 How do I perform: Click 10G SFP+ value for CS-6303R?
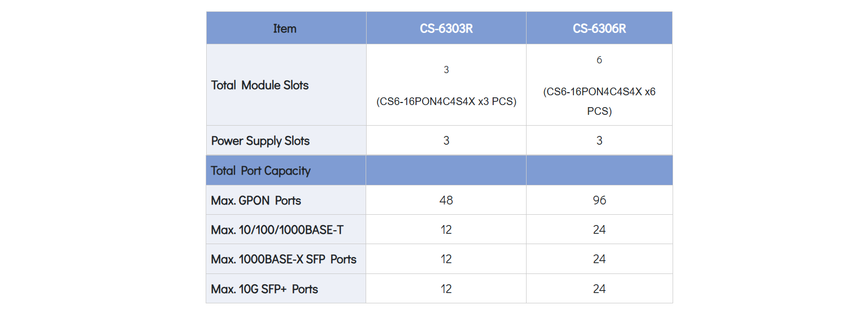tap(446, 289)
